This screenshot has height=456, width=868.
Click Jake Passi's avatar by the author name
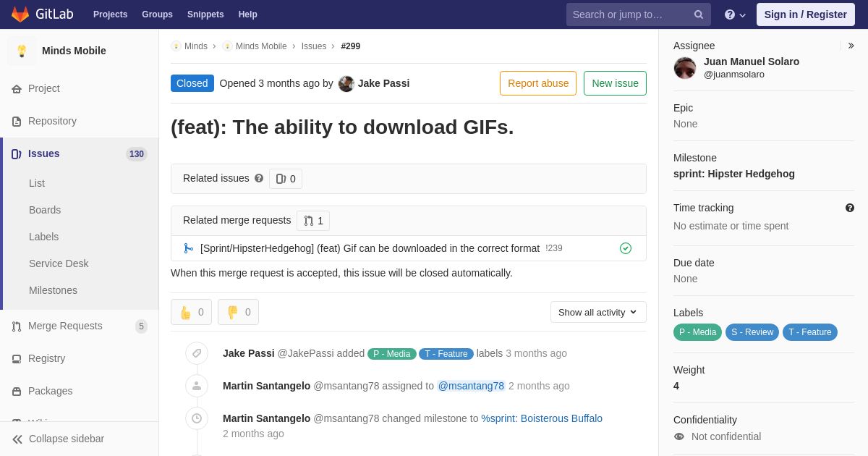[x=346, y=83]
